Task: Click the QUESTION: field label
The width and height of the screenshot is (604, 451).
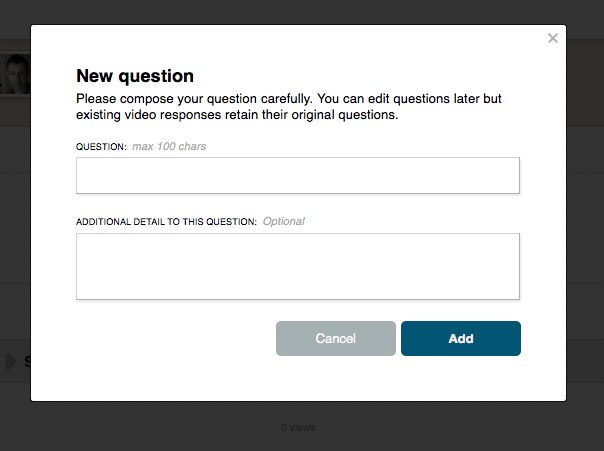Action: [x=101, y=147]
